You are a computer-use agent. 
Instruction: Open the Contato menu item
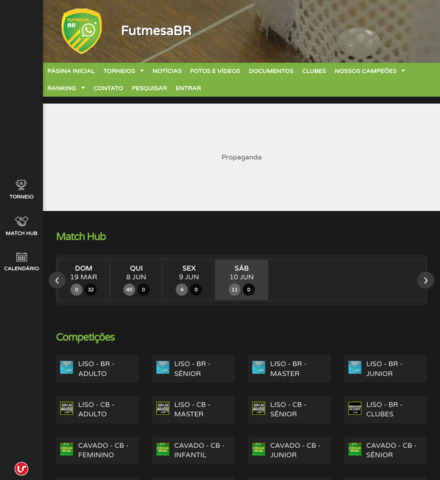point(108,88)
